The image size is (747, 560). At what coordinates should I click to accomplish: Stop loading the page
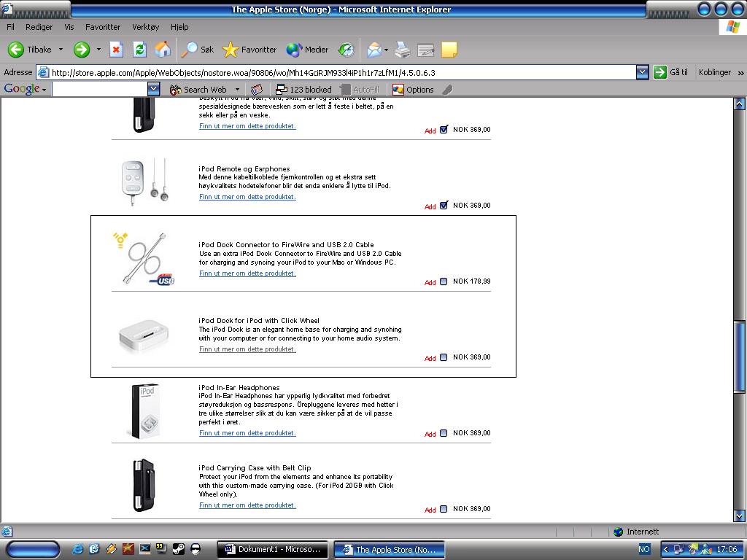116,50
